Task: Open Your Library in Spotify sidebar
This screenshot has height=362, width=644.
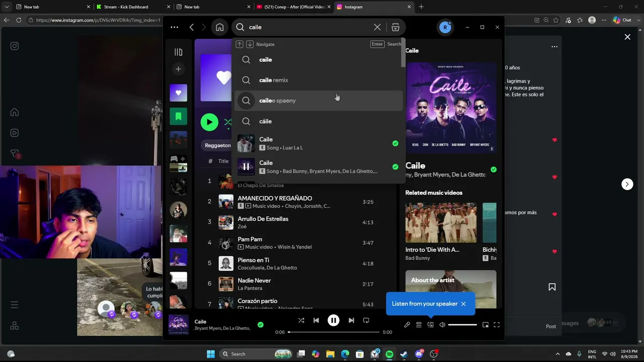Action: (178, 52)
